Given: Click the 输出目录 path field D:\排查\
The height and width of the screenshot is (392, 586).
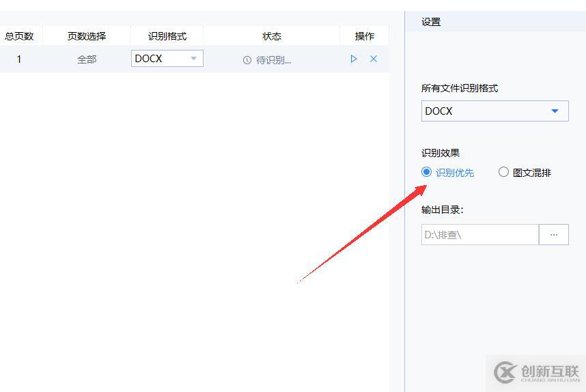Looking at the screenshot, I should 480,235.
